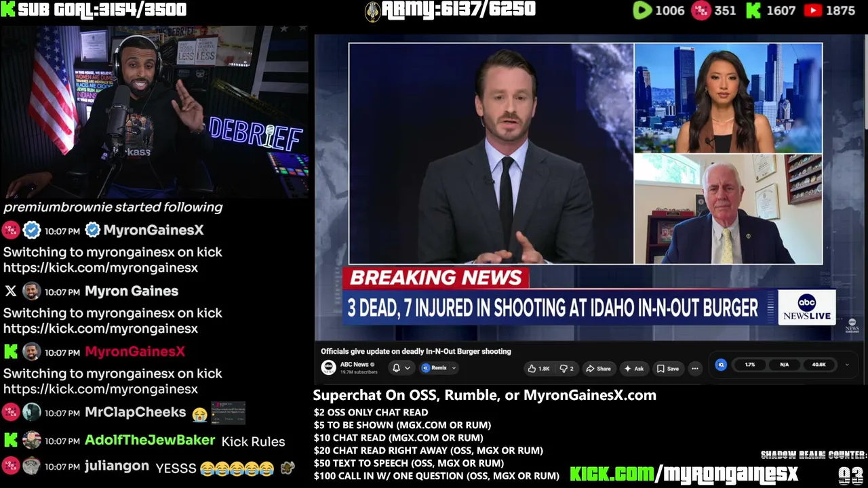Click the X platform icon beside Myron Gaines
The height and width of the screenshot is (488, 868).
click(x=11, y=291)
